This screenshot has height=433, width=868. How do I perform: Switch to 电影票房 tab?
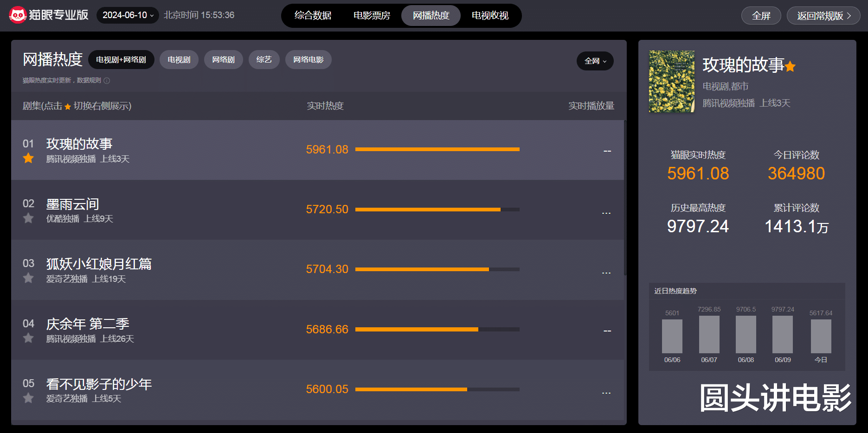pyautogui.click(x=372, y=15)
